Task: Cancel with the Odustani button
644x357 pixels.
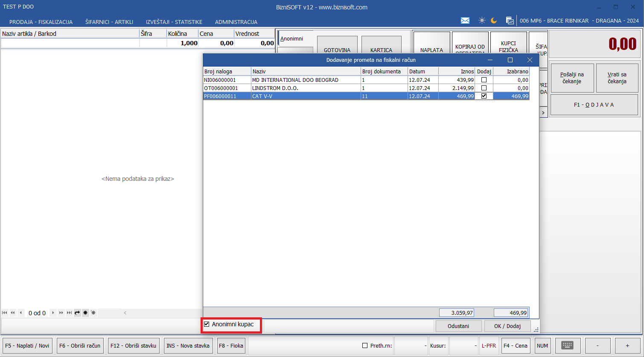Action: (x=458, y=326)
